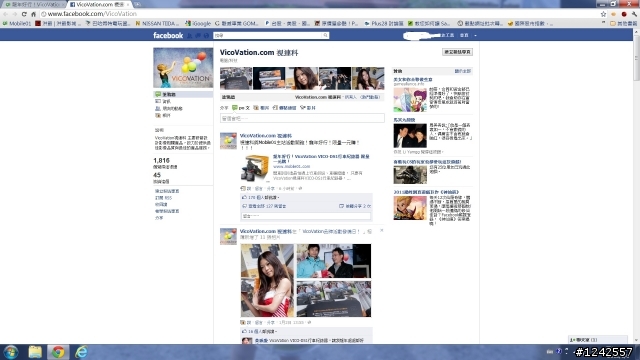This screenshot has height=360, width=640.
Task: Close the VicoVation.com browser tab
Action: click(x=128, y=4)
